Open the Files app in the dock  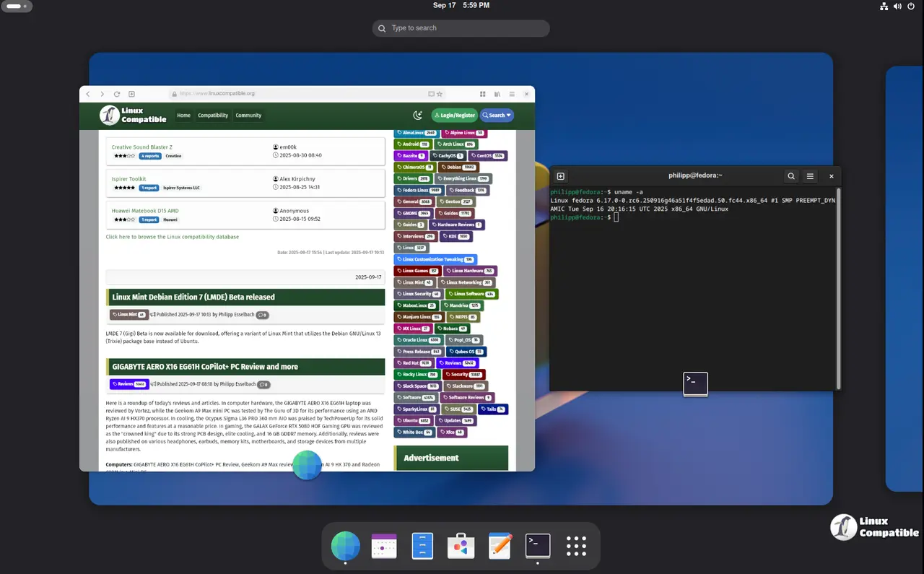pyautogui.click(x=422, y=546)
